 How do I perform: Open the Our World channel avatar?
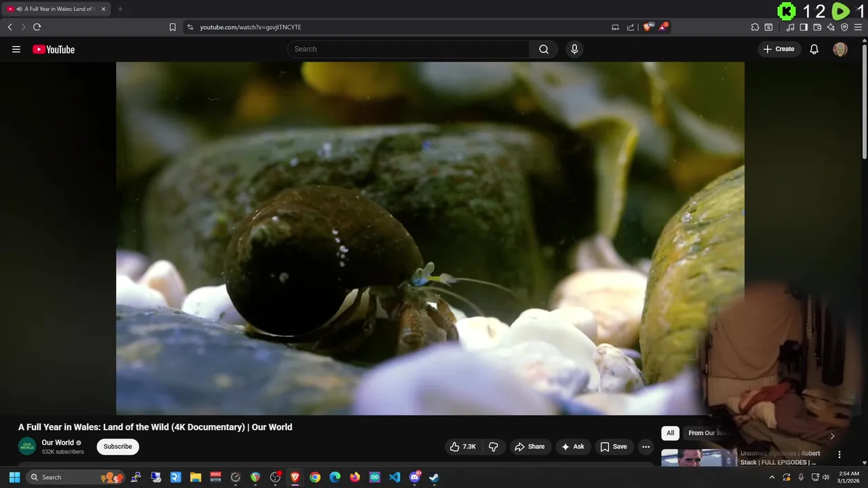click(27, 446)
